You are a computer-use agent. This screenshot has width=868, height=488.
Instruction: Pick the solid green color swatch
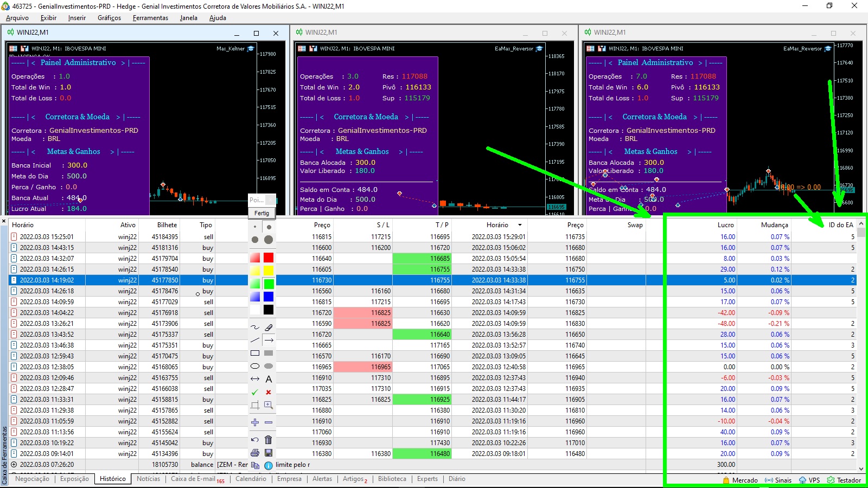click(x=269, y=284)
